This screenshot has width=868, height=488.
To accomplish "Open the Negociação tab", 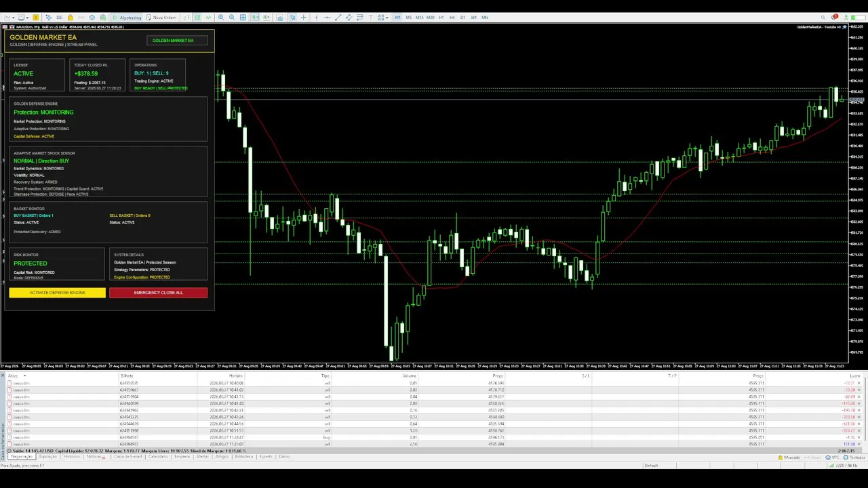I will [x=22, y=457].
